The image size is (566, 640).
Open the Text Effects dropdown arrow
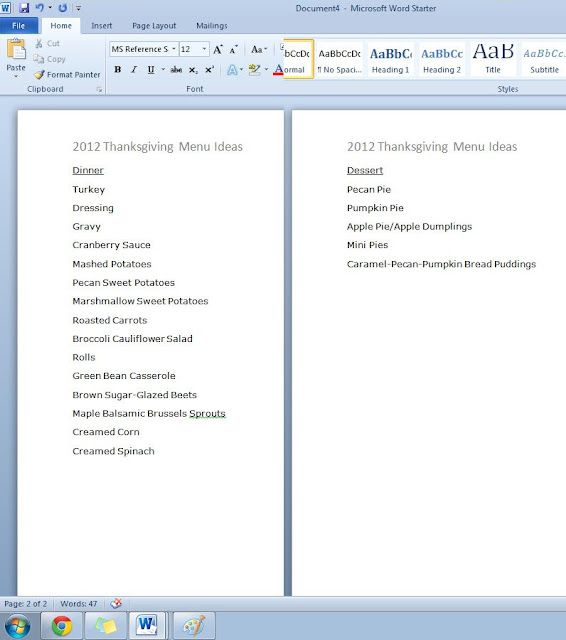pos(241,69)
